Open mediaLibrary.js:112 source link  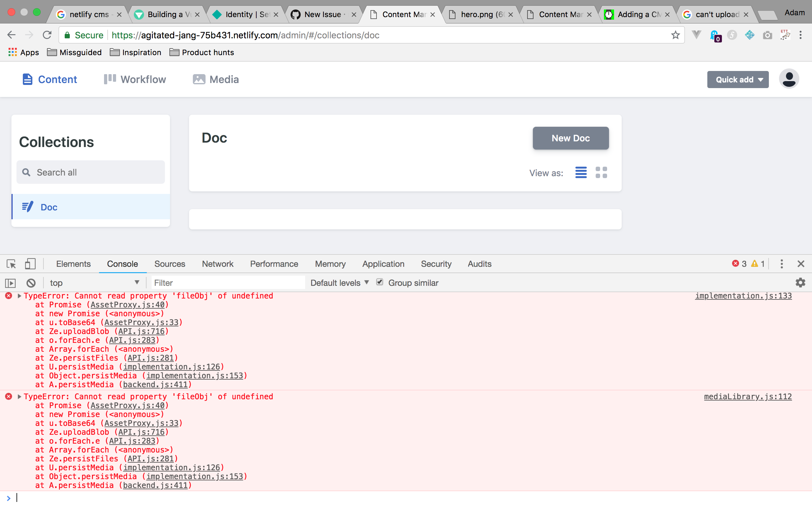coord(748,396)
